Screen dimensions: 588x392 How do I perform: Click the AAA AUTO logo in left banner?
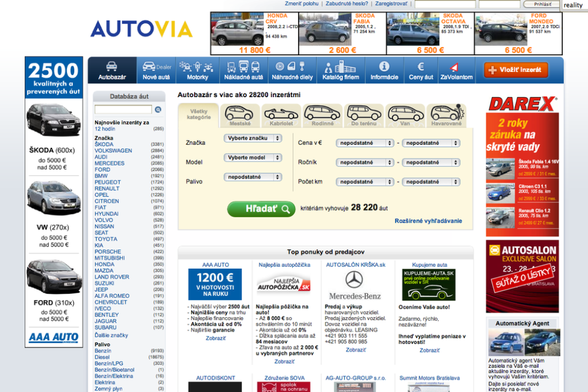[x=53, y=337]
